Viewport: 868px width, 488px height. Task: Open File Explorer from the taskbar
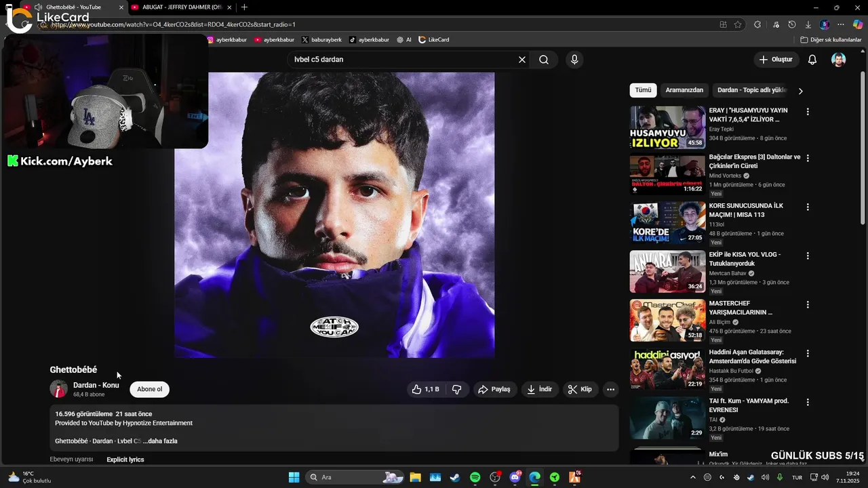415,477
